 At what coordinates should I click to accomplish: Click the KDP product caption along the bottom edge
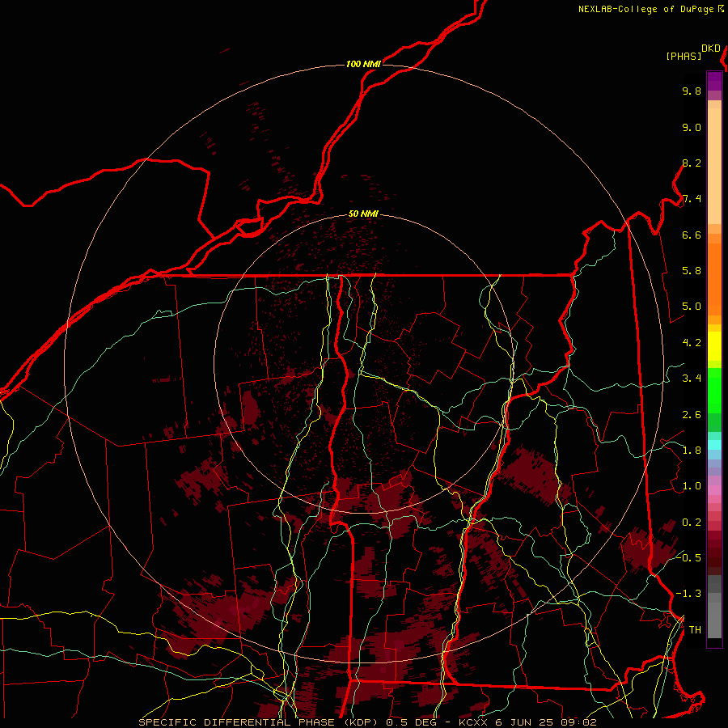(x=367, y=722)
